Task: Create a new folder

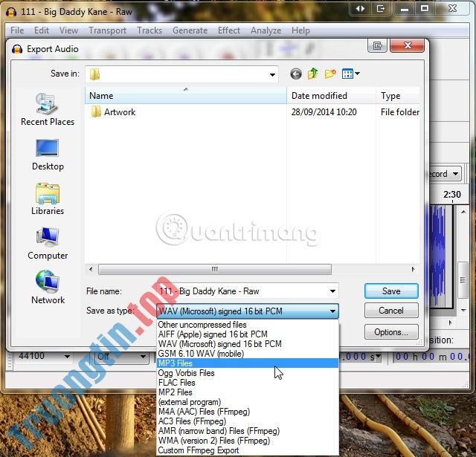Action: (x=330, y=74)
